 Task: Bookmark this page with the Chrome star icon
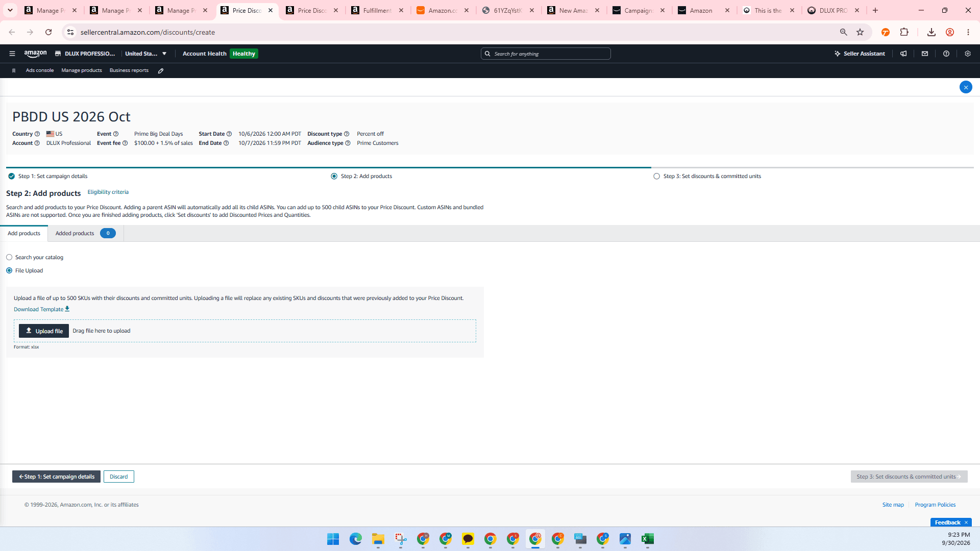[860, 32]
